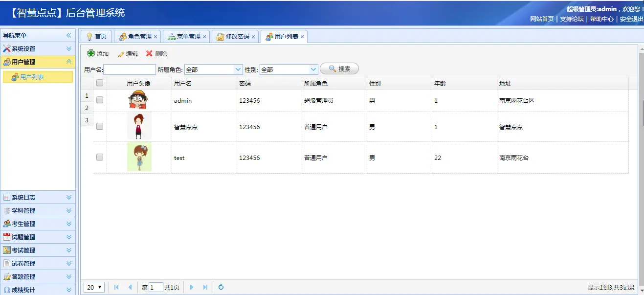Click the 用户列表 tab icon
644x295 pixels.
(269, 37)
